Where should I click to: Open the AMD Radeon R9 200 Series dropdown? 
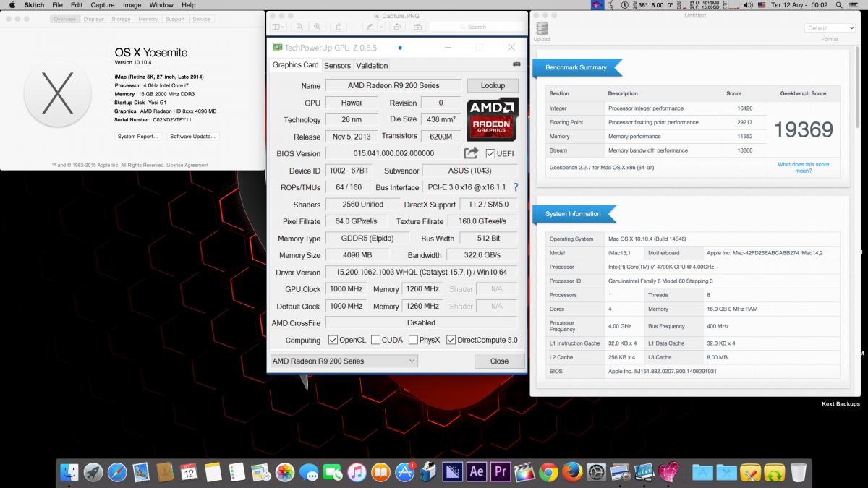[344, 361]
